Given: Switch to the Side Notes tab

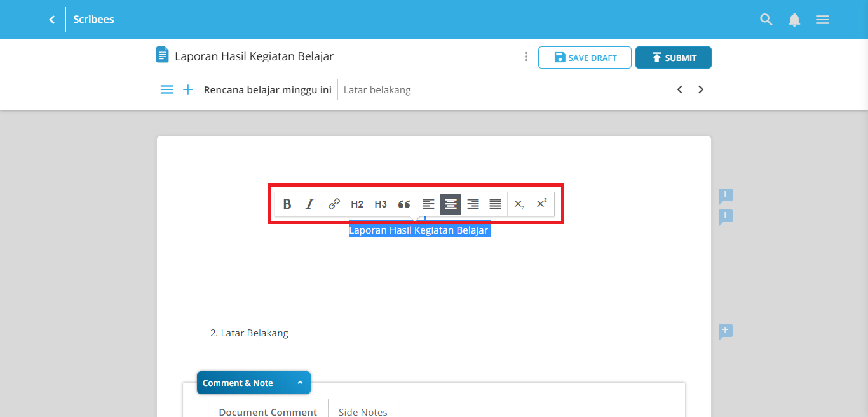Looking at the screenshot, I should tap(363, 411).
